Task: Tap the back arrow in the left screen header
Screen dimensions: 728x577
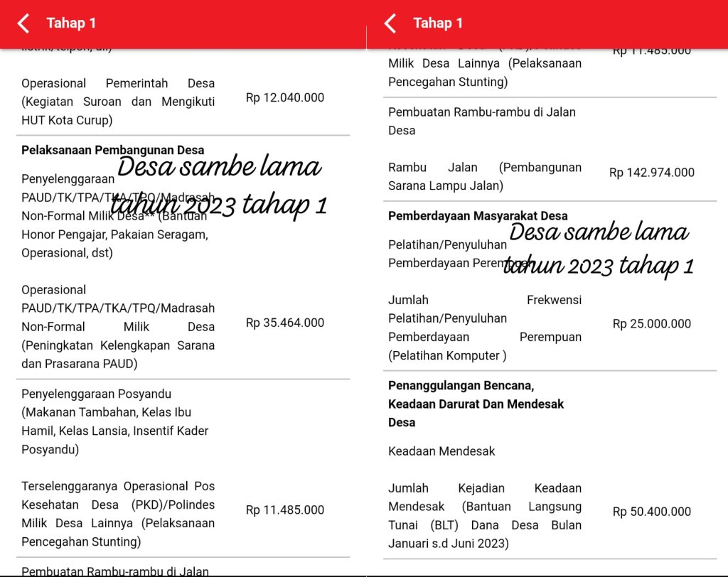Action: click(23, 23)
